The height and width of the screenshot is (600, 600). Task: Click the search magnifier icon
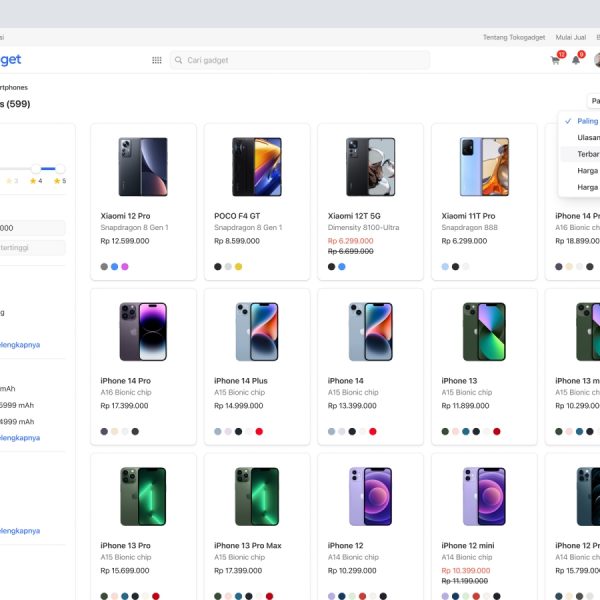[178, 60]
